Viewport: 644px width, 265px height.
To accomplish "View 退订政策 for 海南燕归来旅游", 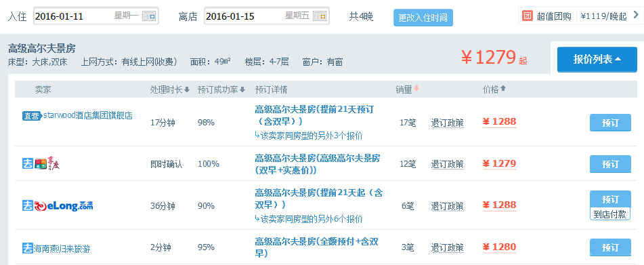I will [447, 248].
